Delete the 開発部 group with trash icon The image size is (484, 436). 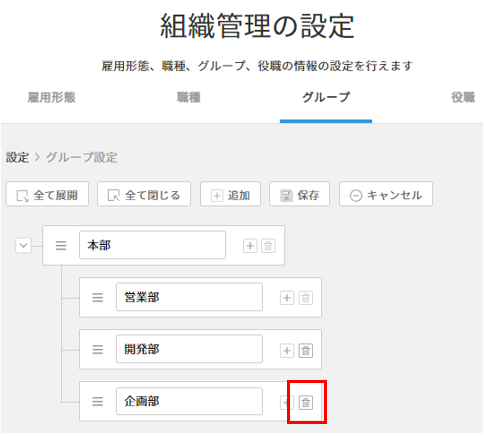pos(305,350)
